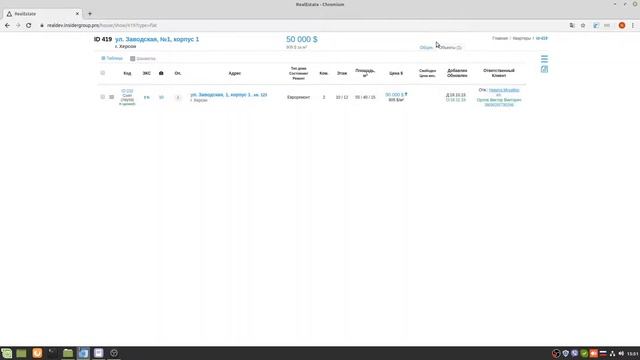Click the row's list detail icon
This screenshot has width=640, height=360.
tap(111, 97)
